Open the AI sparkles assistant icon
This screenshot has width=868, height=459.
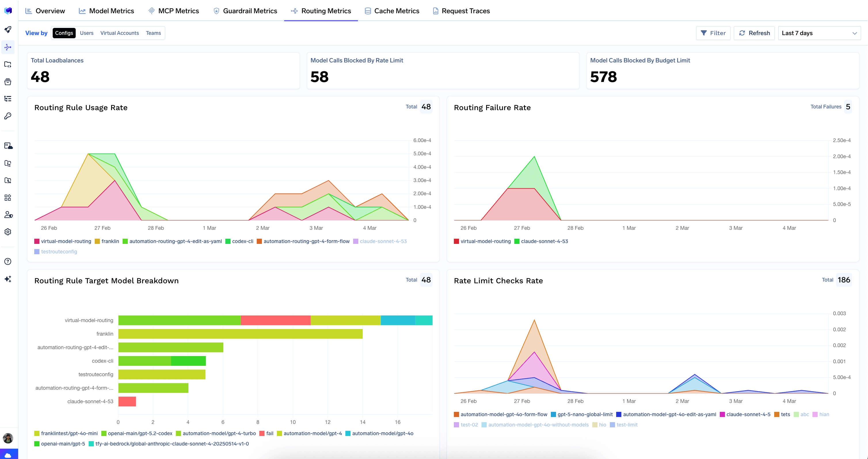tap(8, 279)
